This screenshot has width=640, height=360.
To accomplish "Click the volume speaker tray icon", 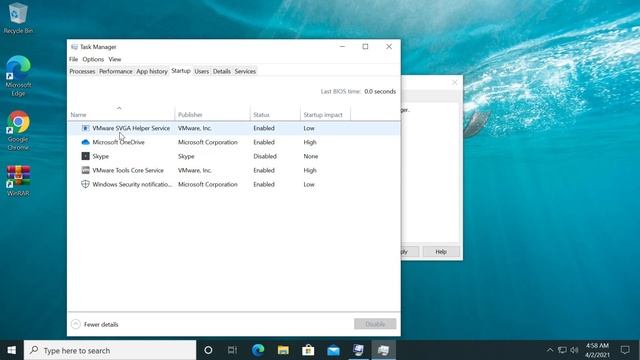I will pyautogui.click(x=574, y=350).
